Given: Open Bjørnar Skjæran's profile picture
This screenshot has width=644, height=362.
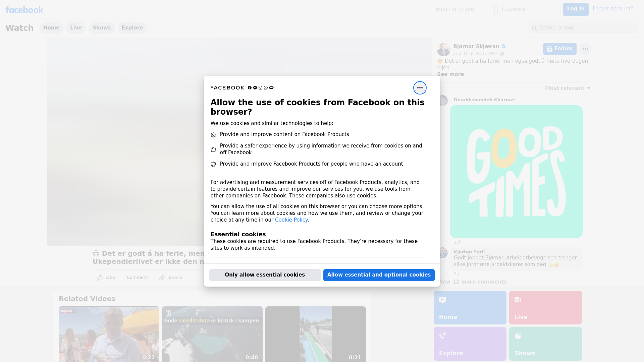Looking at the screenshot, I should (443, 50).
